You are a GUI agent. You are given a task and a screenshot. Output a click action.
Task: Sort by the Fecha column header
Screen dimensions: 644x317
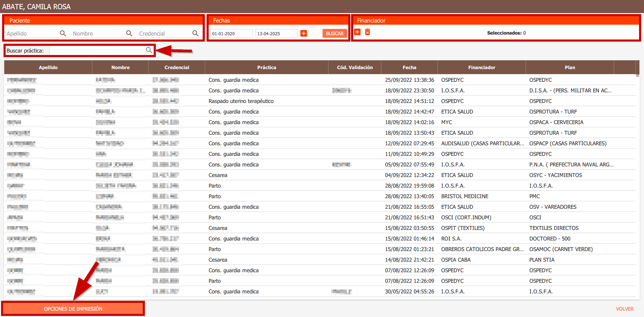point(409,67)
